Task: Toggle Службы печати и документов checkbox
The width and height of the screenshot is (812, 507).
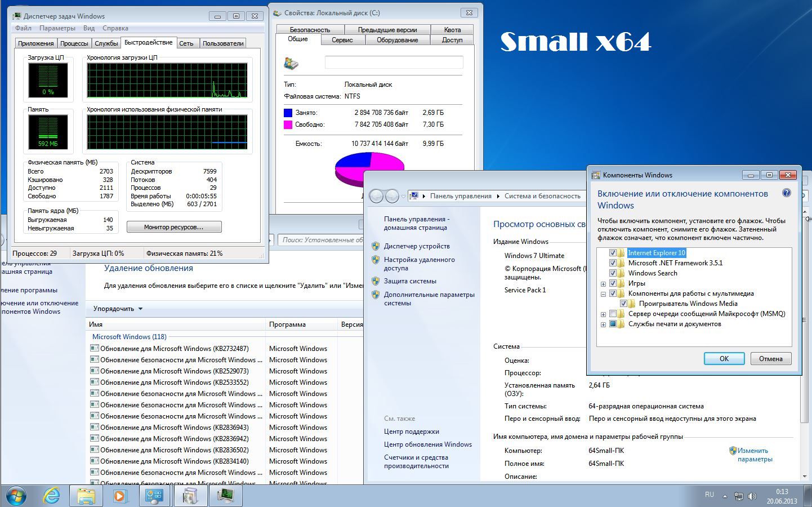Action: (x=613, y=324)
